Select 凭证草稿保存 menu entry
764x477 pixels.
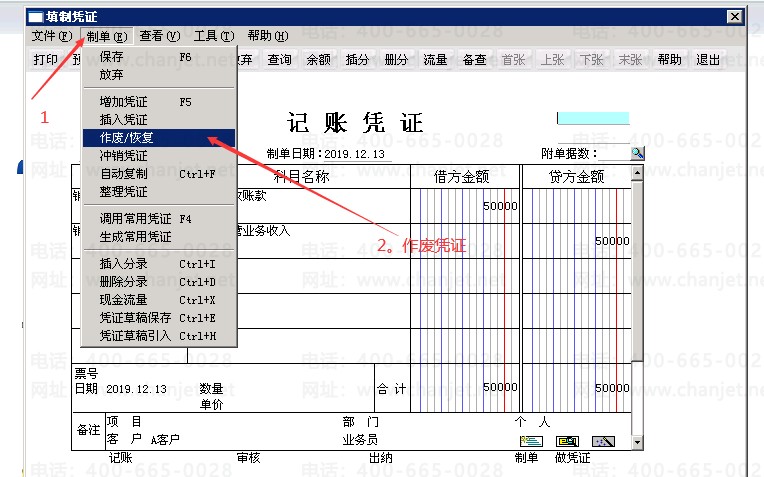point(159,318)
